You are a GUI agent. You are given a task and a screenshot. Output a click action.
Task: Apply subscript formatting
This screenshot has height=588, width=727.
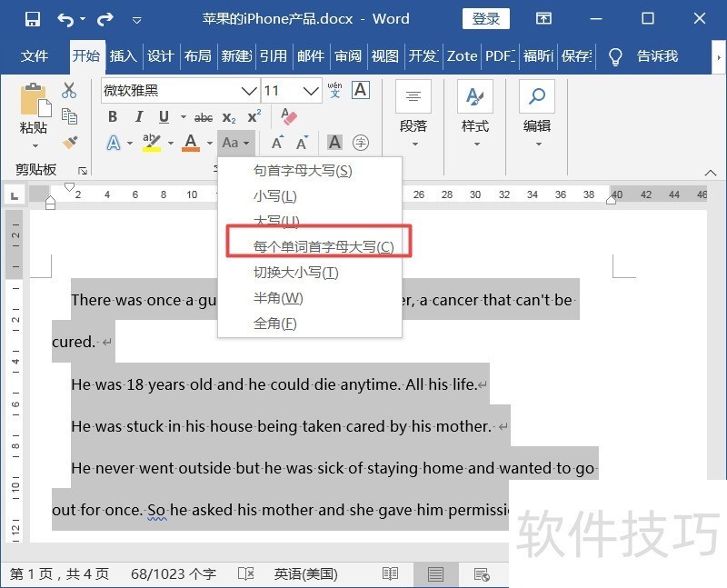(229, 117)
